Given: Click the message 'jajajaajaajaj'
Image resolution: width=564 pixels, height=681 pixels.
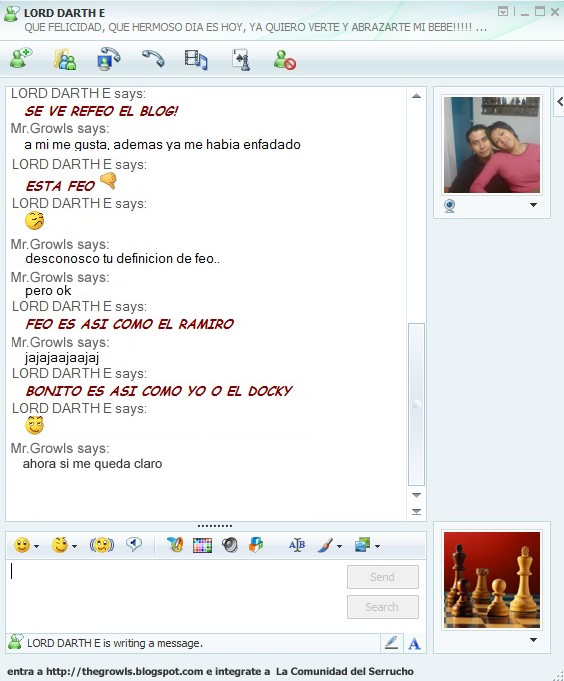Looking at the screenshot, I should tap(62, 358).
